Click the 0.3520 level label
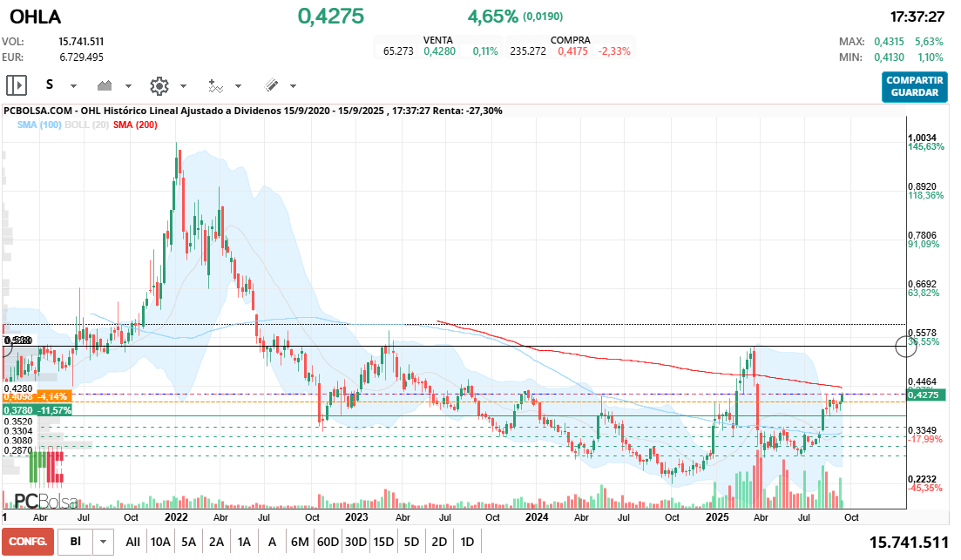The width and height of the screenshot is (961, 560). pos(18,422)
